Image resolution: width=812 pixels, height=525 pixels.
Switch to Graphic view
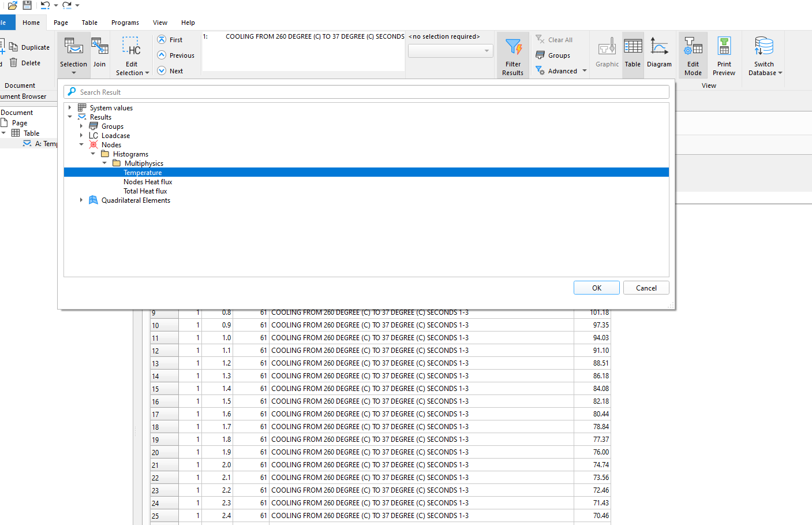[x=607, y=53]
